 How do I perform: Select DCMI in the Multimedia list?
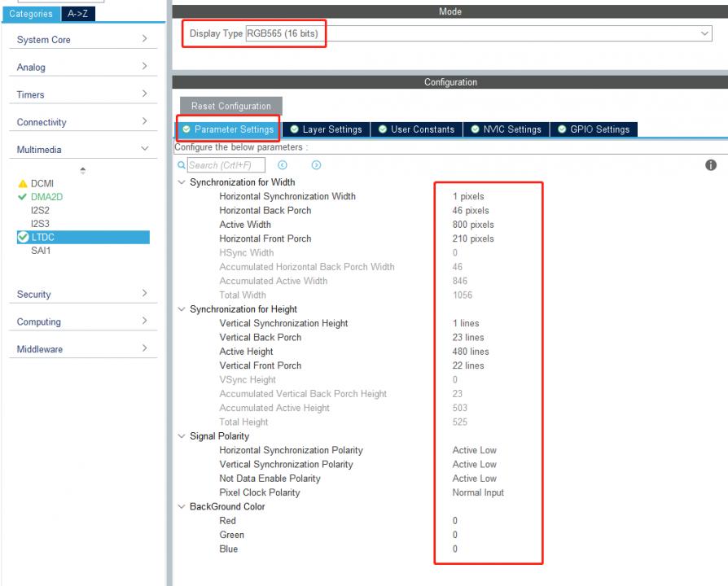pos(42,184)
